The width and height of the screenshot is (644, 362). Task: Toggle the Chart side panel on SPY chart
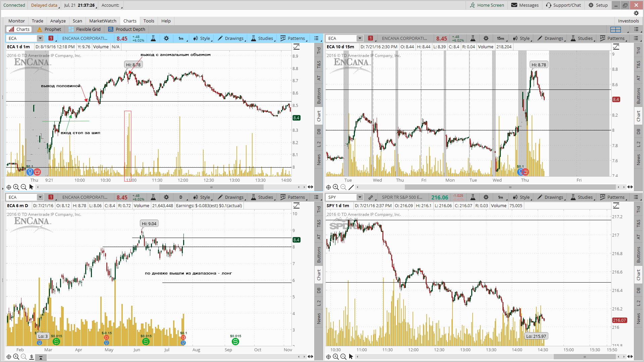click(638, 275)
